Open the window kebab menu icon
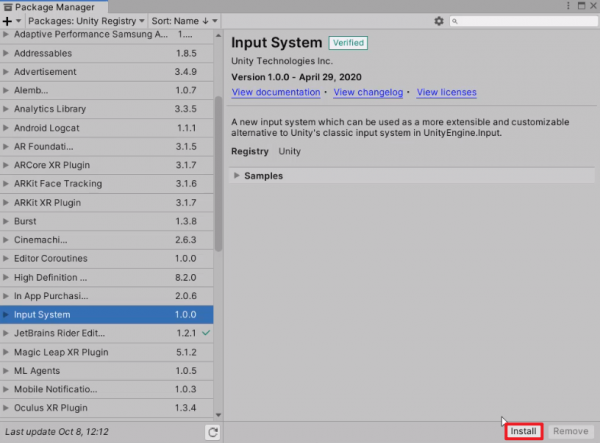Image resolution: width=600 pixels, height=443 pixels. (568, 5)
